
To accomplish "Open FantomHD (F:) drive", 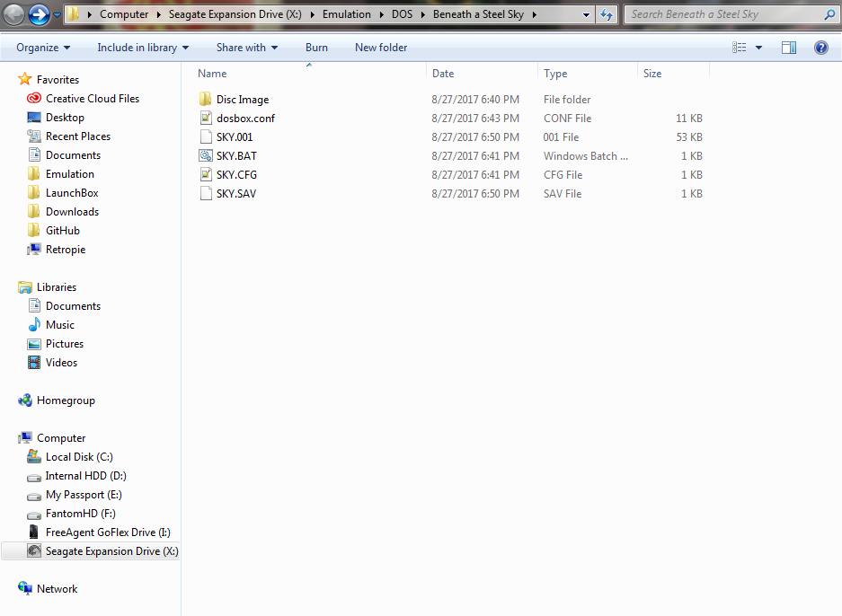I will click(81, 514).
